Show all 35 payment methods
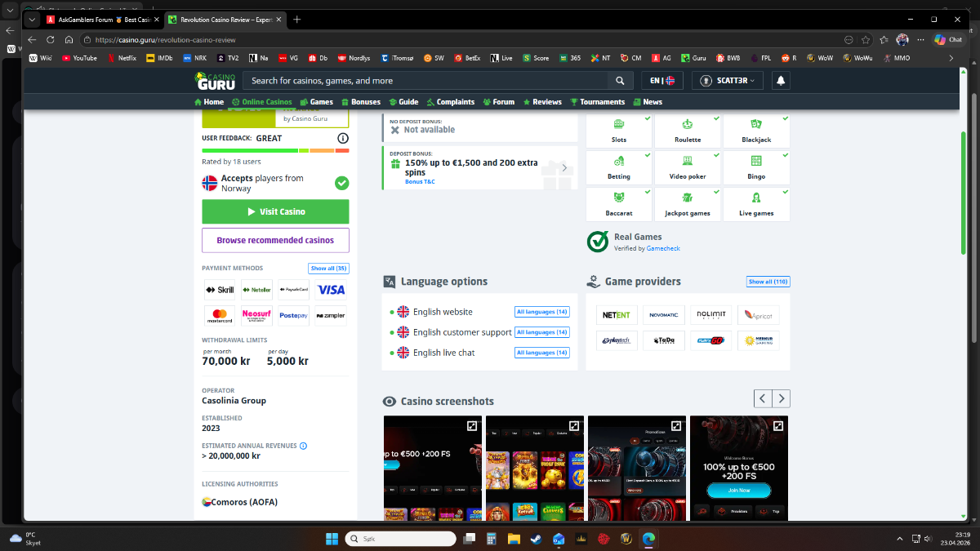The image size is (980, 551). (328, 269)
